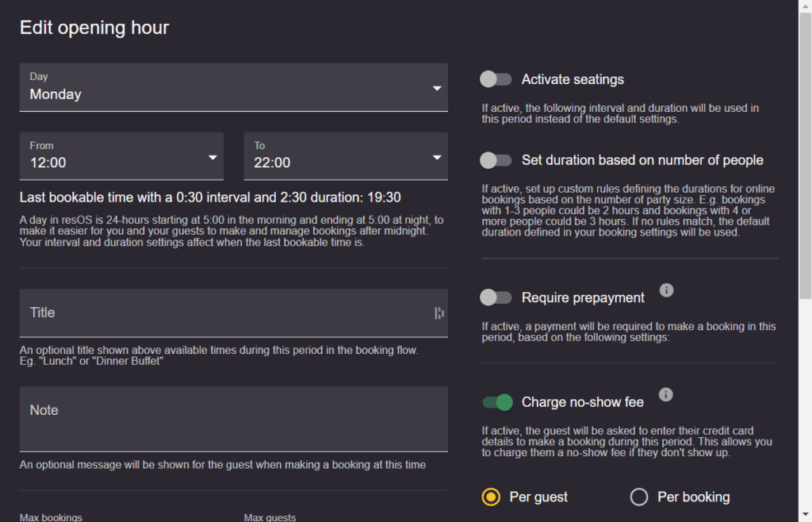Click the scrollbar up arrow

(x=806, y=6)
